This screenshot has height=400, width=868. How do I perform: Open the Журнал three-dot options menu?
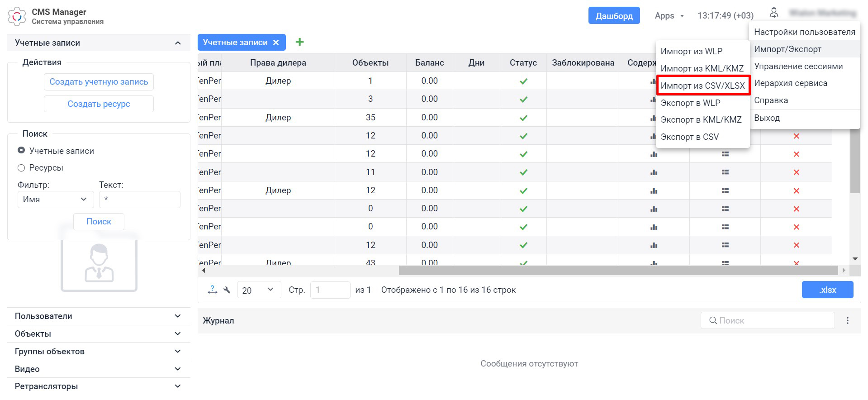tap(847, 320)
